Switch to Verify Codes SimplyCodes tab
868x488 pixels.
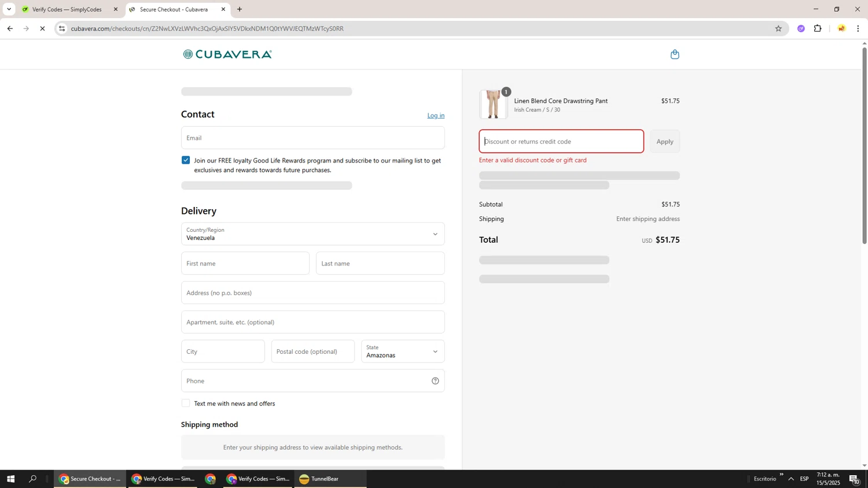67,9
